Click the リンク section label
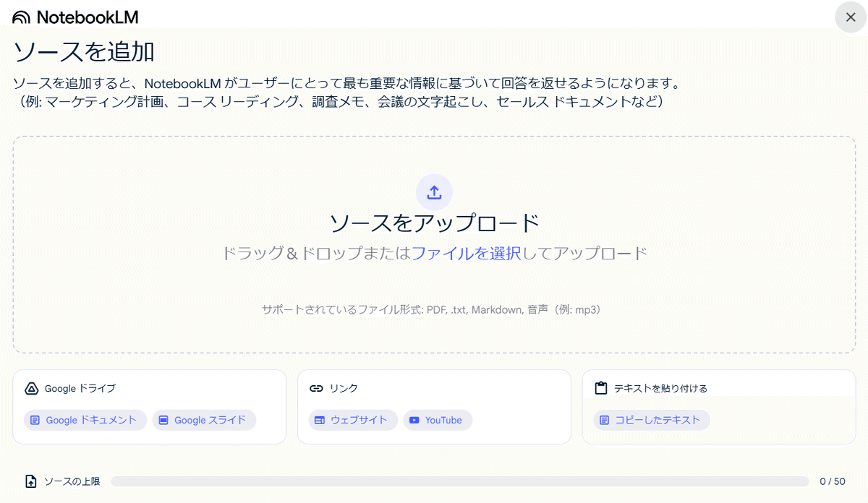 pos(344,388)
